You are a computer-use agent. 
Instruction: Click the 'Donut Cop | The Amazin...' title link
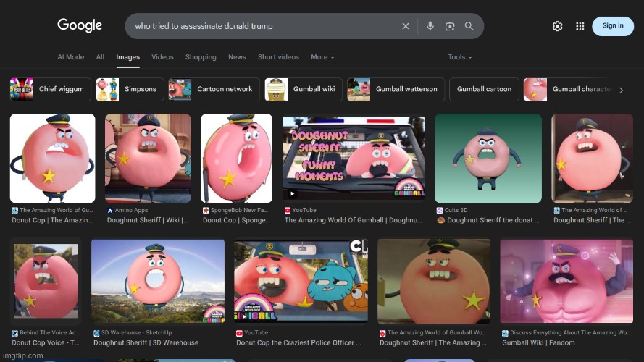pyautogui.click(x=52, y=220)
